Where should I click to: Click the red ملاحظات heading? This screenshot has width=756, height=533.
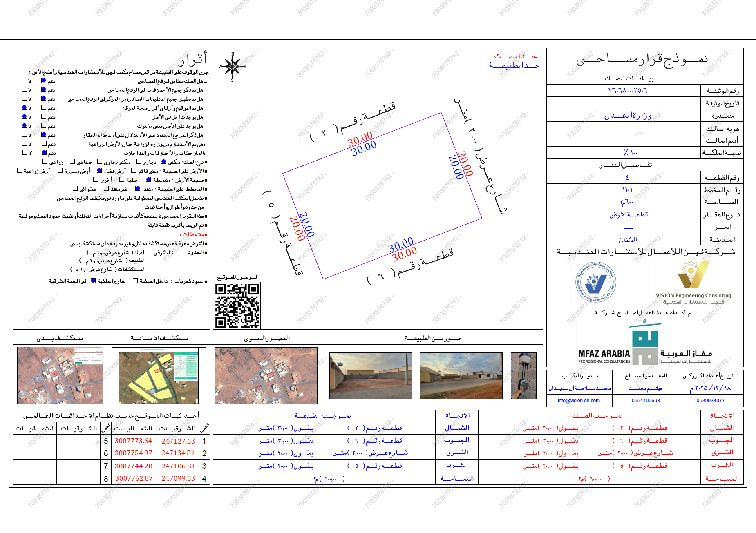point(193,234)
